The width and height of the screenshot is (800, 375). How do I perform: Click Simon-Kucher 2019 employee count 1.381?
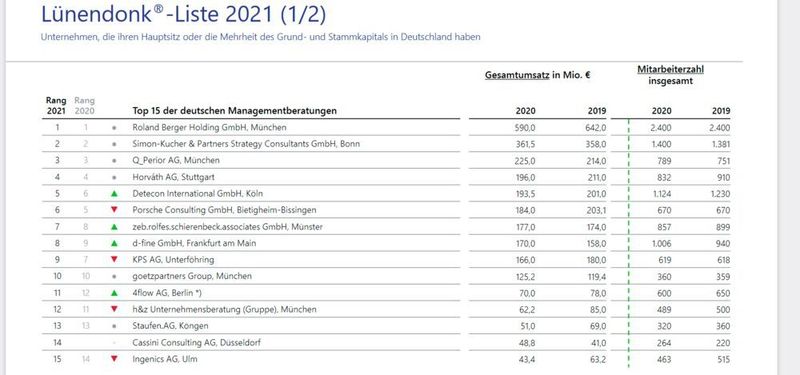coord(720,144)
